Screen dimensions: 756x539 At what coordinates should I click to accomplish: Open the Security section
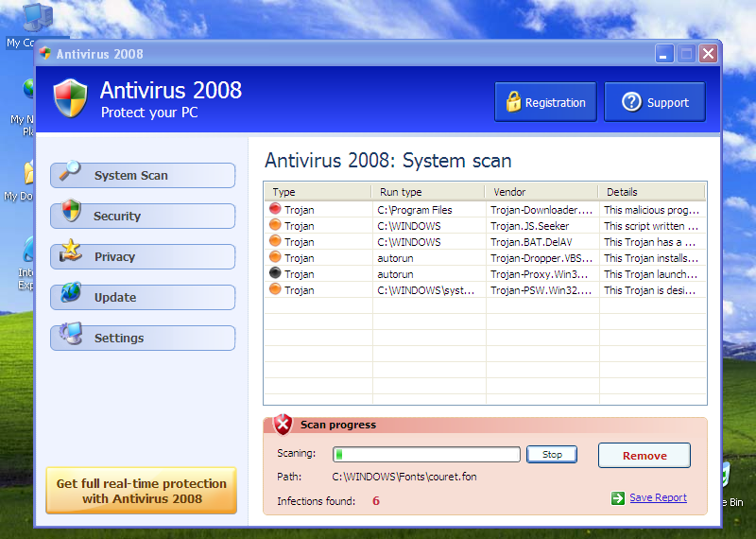tap(143, 216)
